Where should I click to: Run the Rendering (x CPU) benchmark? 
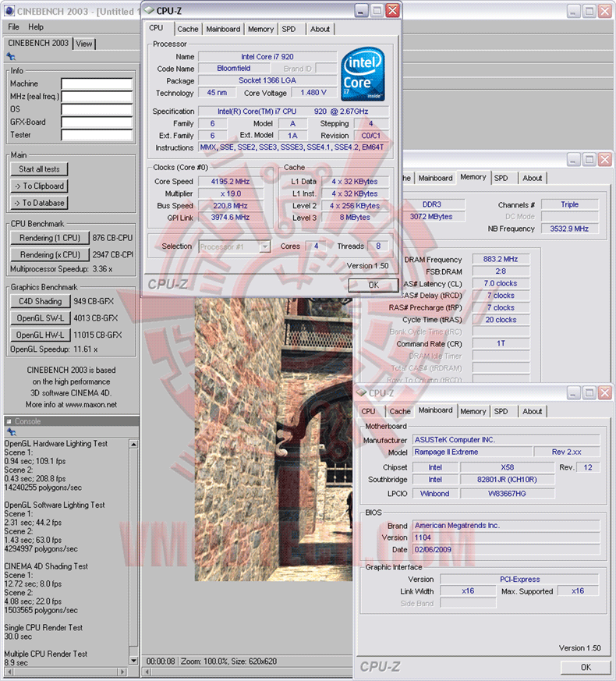coord(49,254)
